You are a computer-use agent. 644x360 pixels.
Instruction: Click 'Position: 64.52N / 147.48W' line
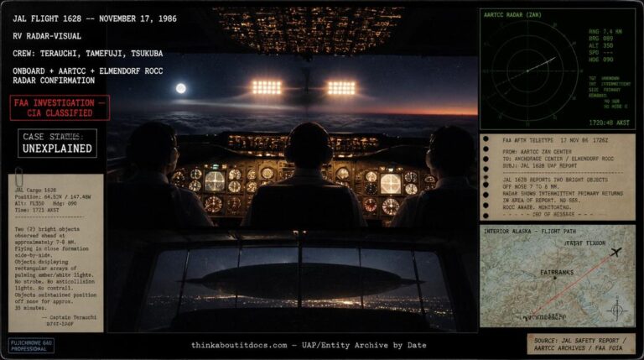point(53,197)
